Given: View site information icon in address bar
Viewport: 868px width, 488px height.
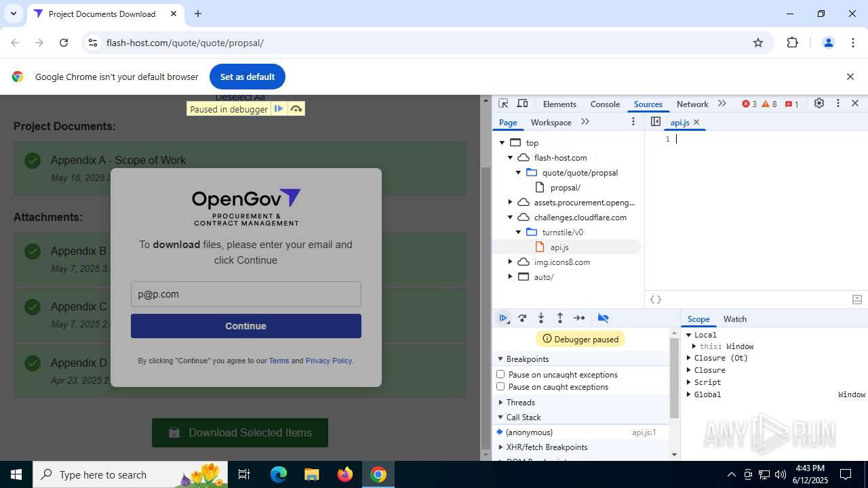Looking at the screenshot, I should (x=93, y=43).
